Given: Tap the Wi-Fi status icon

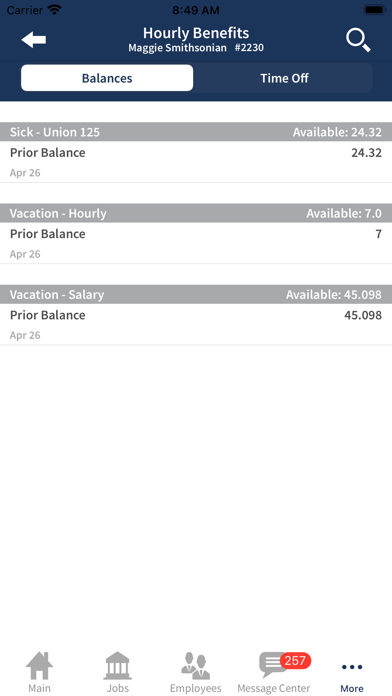Looking at the screenshot, I should [55, 10].
